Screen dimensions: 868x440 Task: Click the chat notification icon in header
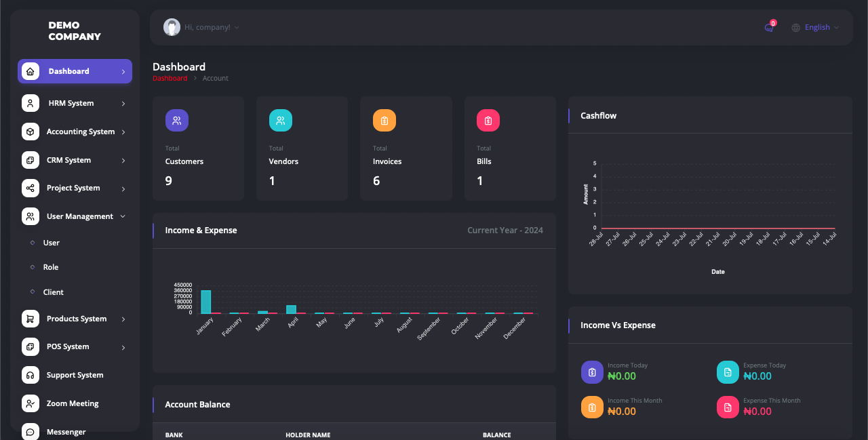tap(768, 28)
